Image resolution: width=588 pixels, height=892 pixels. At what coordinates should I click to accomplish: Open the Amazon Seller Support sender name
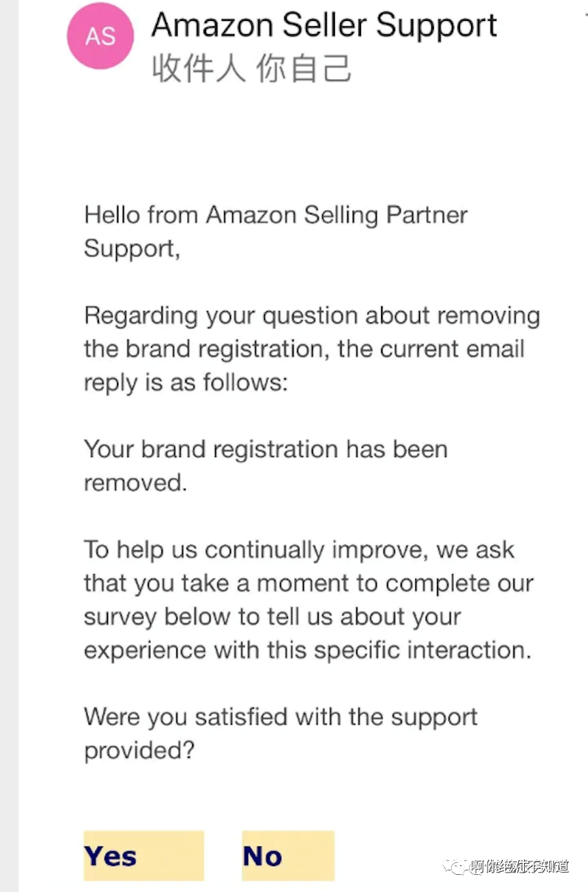pyautogui.click(x=324, y=26)
